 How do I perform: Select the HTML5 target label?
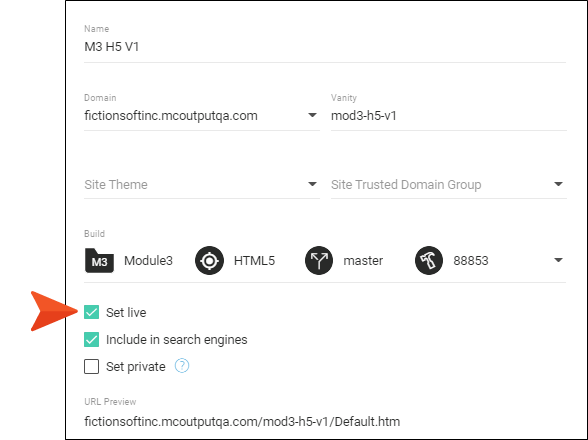(254, 261)
